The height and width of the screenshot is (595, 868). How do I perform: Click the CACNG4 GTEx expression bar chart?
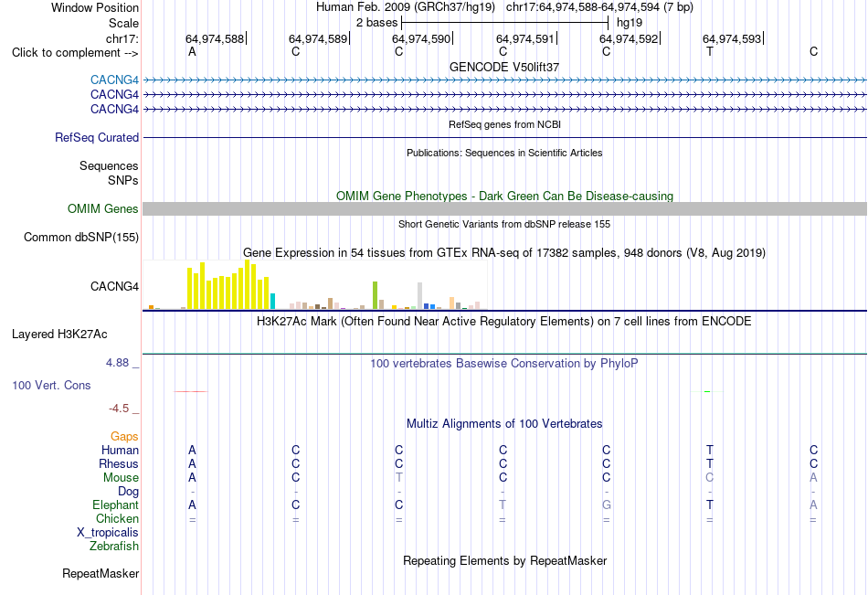tap(315, 285)
